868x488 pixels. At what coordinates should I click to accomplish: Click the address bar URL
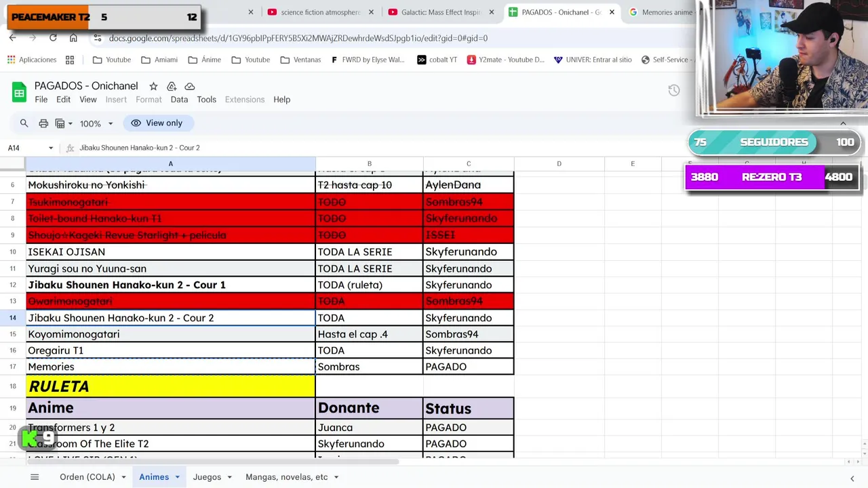pyautogui.click(x=298, y=38)
